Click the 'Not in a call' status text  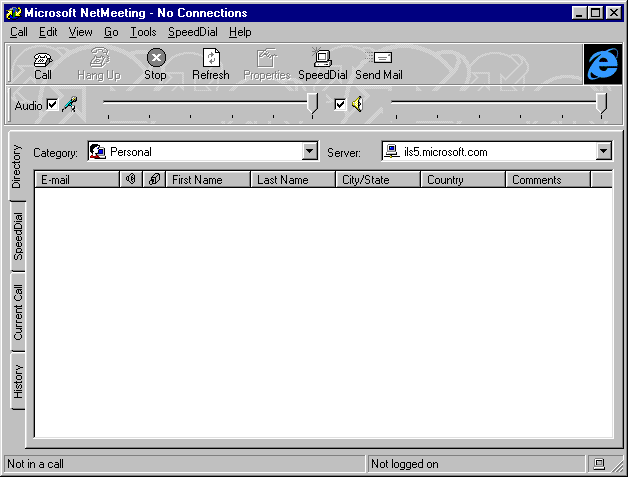(35, 464)
